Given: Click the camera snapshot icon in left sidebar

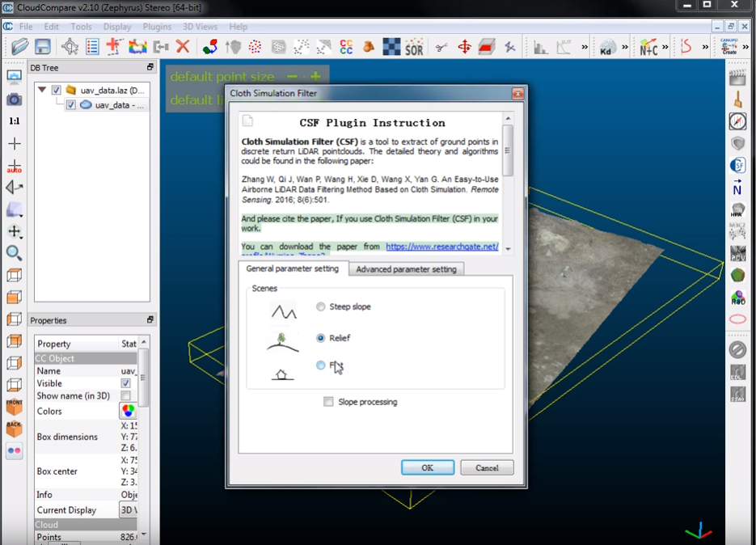Looking at the screenshot, I should click(14, 99).
